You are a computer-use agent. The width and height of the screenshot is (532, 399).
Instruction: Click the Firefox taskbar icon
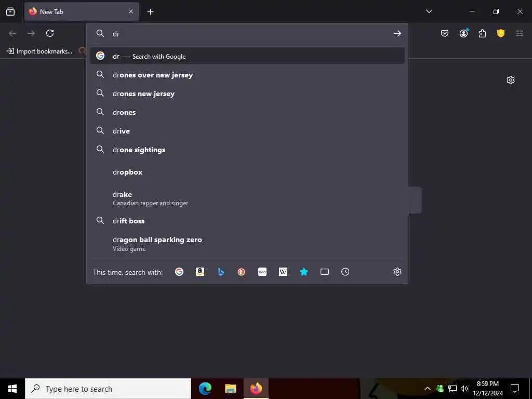[256, 389]
